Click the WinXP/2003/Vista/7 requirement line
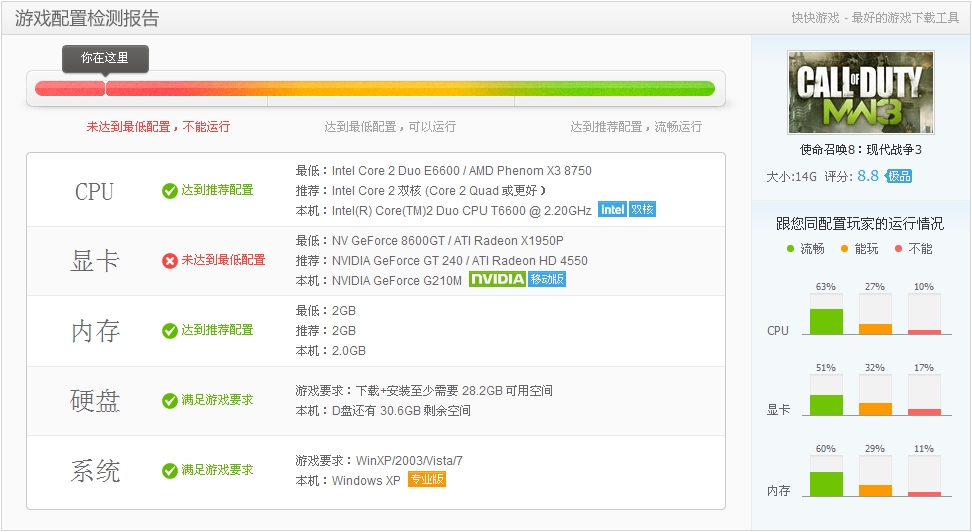Screen dimensions: 972x532 click(379, 461)
